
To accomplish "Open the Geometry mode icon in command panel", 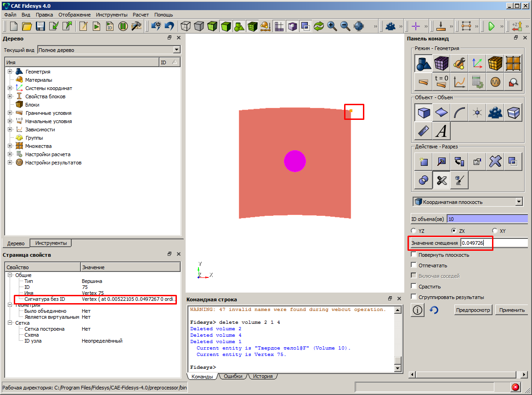I will (x=424, y=63).
